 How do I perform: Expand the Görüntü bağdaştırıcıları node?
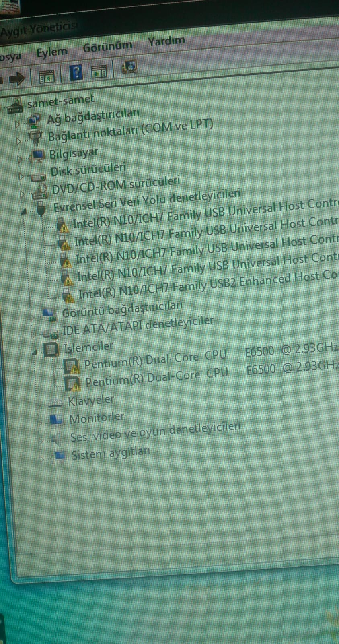pyautogui.click(x=32, y=317)
